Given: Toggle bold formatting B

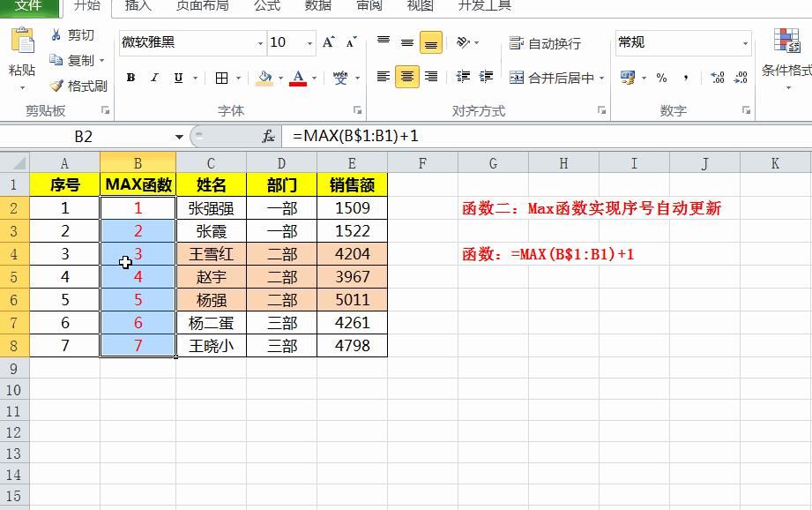Looking at the screenshot, I should click(130, 78).
